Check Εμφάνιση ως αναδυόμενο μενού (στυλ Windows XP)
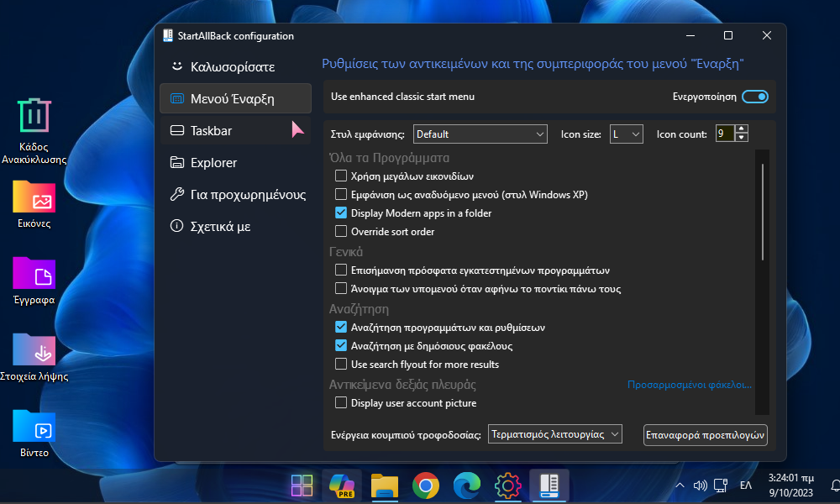Screen dimensions: 840x504 click(341, 194)
